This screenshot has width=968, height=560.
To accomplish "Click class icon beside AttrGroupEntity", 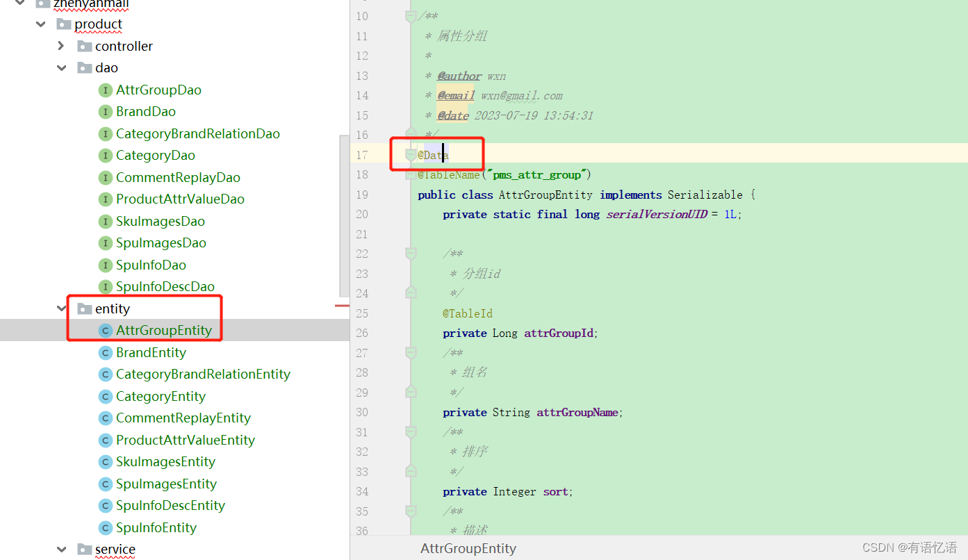I will tap(106, 331).
